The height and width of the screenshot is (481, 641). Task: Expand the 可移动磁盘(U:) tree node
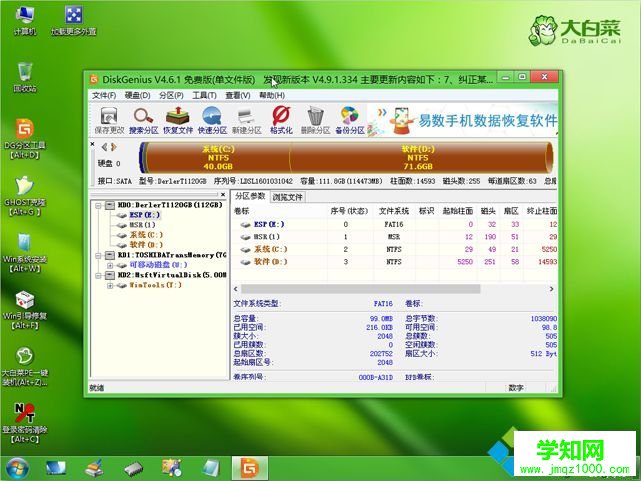110,265
